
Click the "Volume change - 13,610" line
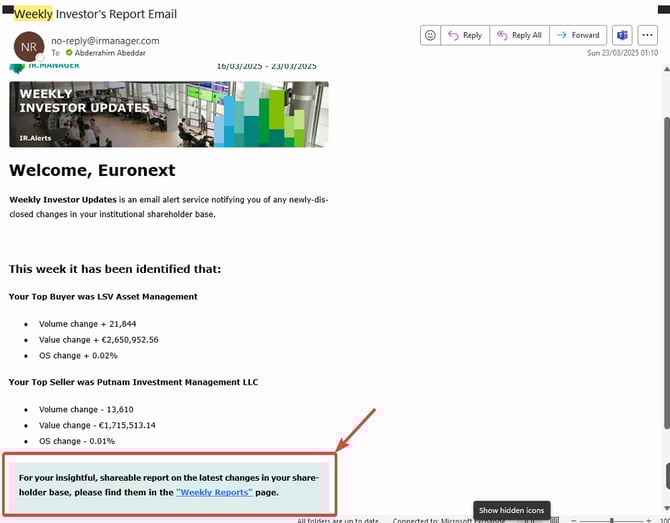(x=86, y=409)
